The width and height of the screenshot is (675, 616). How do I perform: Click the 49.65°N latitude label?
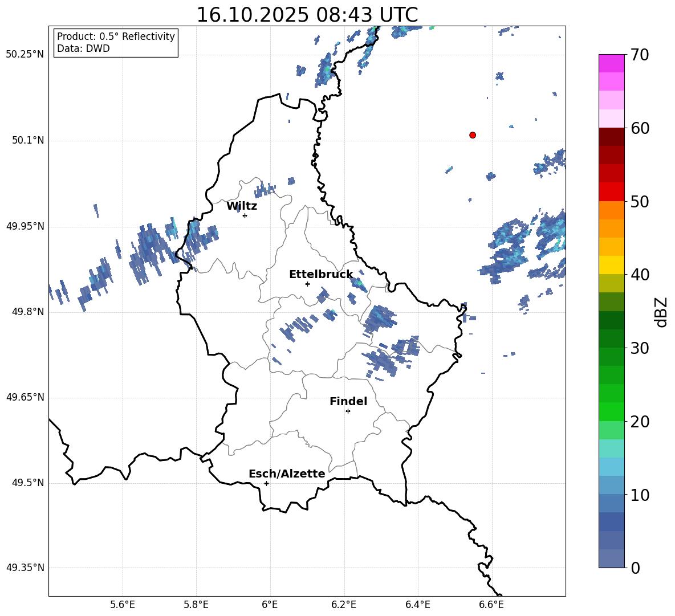(x=25, y=397)
